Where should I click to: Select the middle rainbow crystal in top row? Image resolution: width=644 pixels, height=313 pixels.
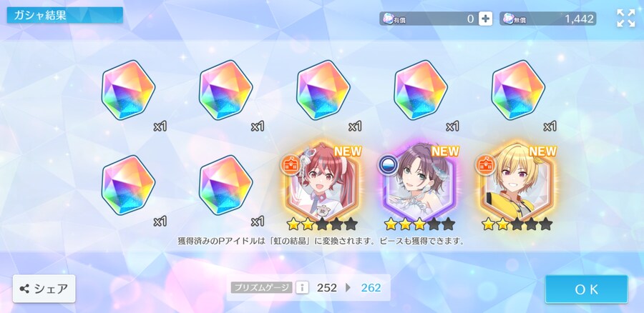pos(323,90)
